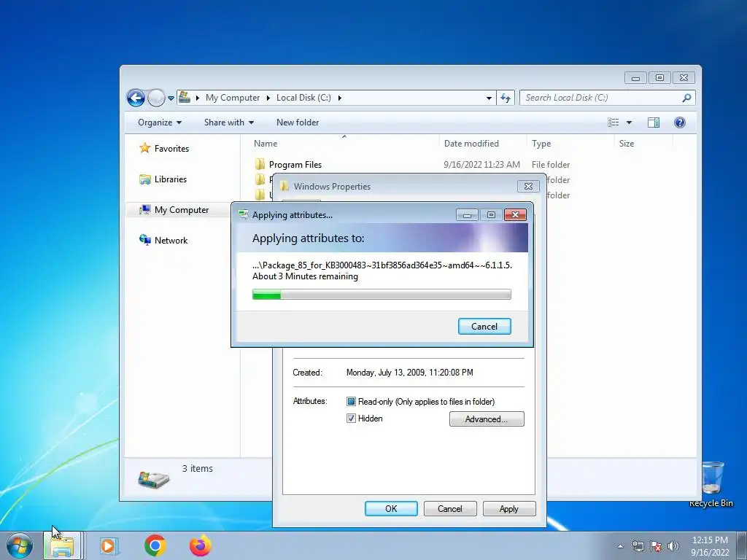This screenshot has height=560, width=747.
Task: Click the magnifier search icon
Action: coord(686,98)
